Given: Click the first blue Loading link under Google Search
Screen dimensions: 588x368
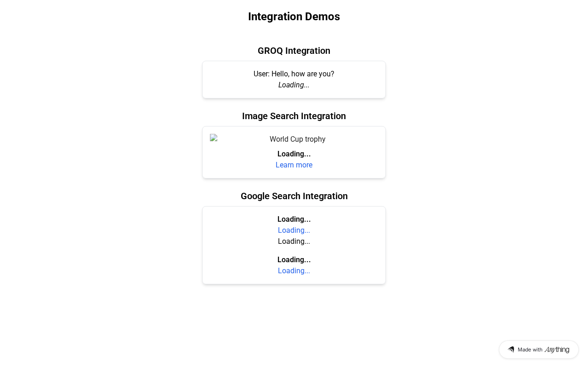Looking at the screenshot, I should [x=294, y=230].
